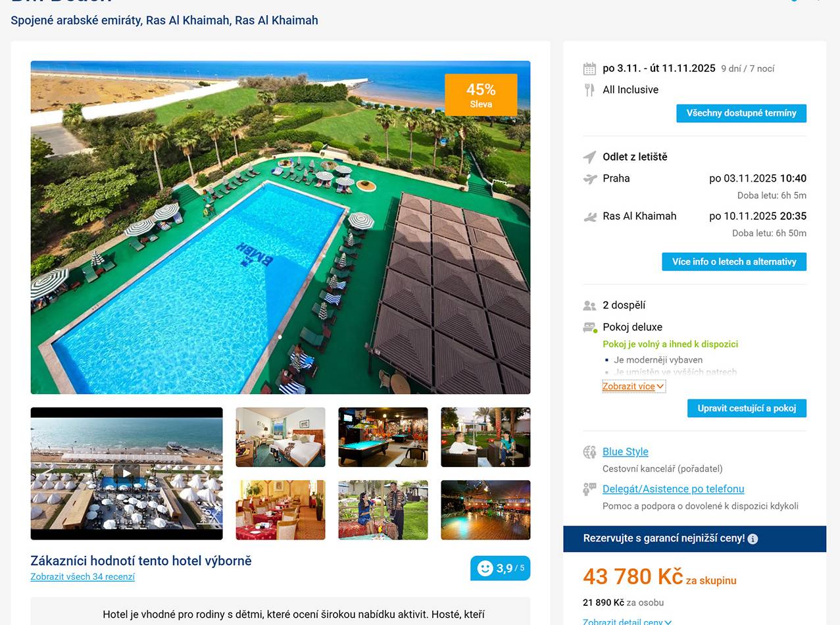Image resolution: width=840 pixels, height=625 pixels.
Task: Expand Zobrazit detail ceny price breakdown
Action: click(x=627, y=621)
